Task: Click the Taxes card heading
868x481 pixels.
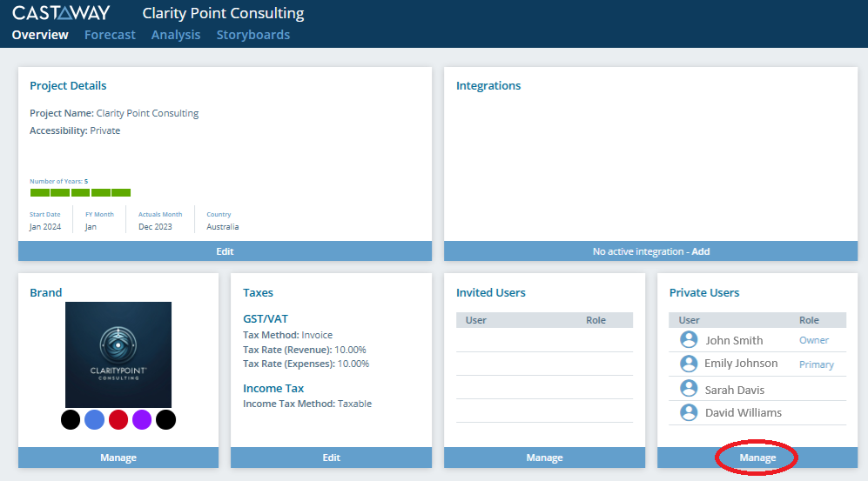Action: click(x=258, y=292)
